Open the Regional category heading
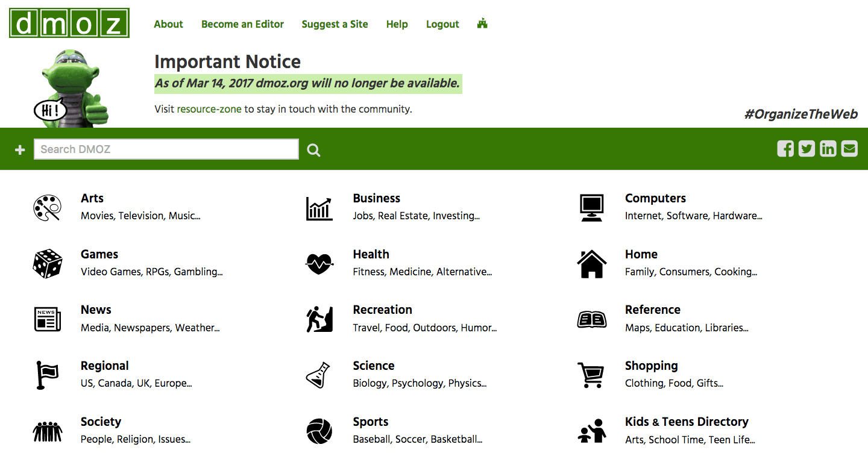Viewport: 868px width, 459px height. (x=105, y=366)
